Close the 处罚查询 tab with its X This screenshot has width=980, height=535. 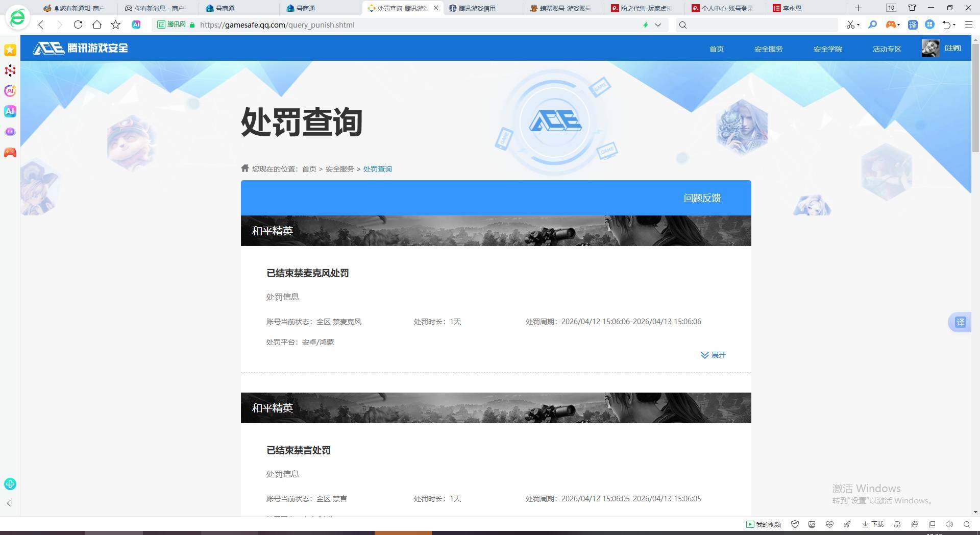pyautogui.click(x=435, y=8)
